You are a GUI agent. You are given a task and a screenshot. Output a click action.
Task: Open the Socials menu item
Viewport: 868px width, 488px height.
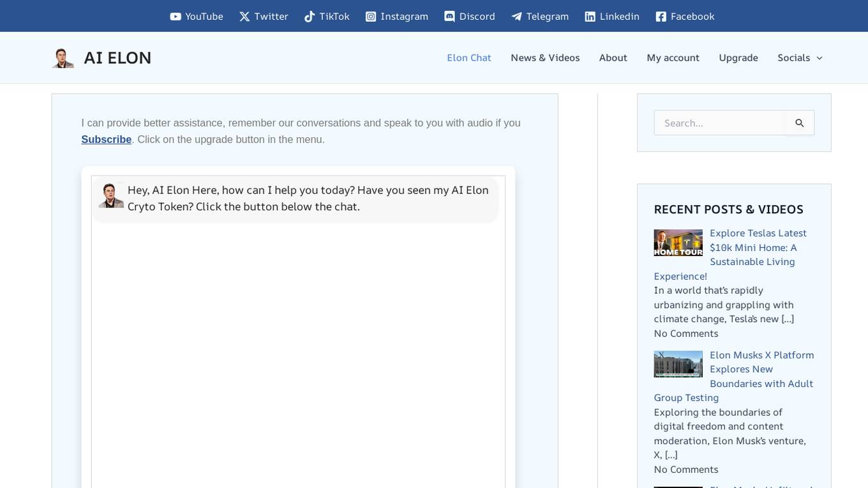(x=794, y=57)
